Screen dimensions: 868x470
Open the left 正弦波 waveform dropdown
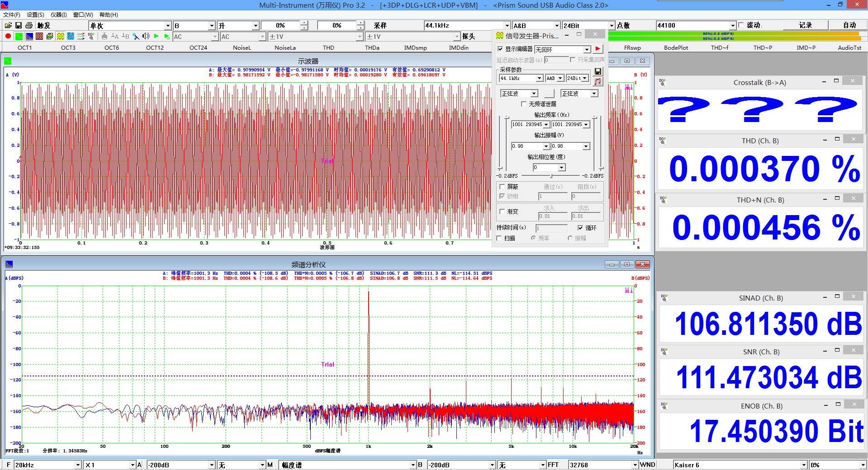[534, 94]
